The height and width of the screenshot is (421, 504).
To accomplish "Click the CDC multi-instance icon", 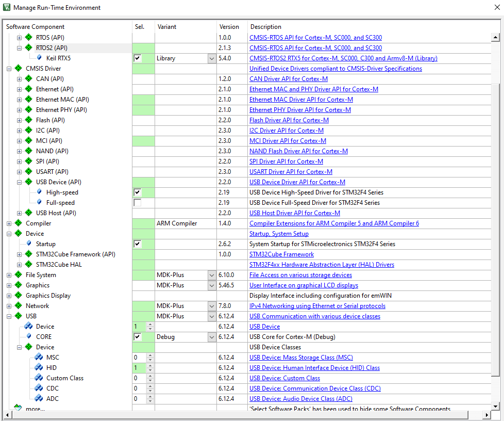I will (39, 388).
